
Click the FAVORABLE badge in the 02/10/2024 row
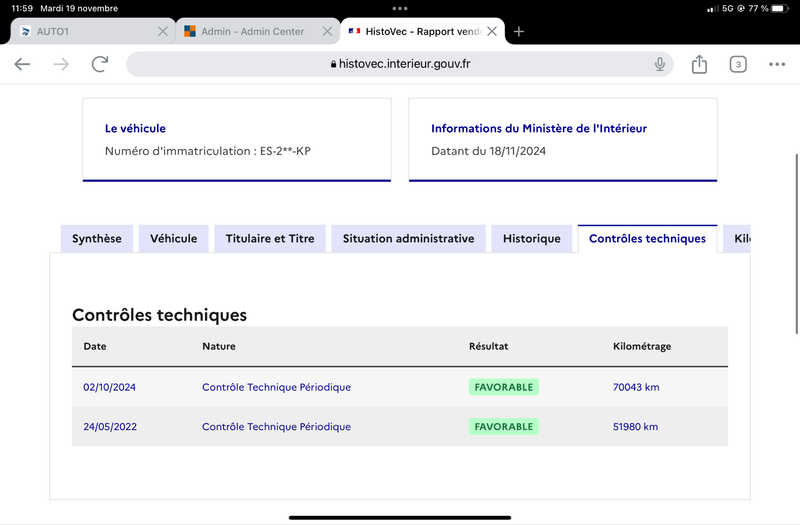(x=504, y=387)
